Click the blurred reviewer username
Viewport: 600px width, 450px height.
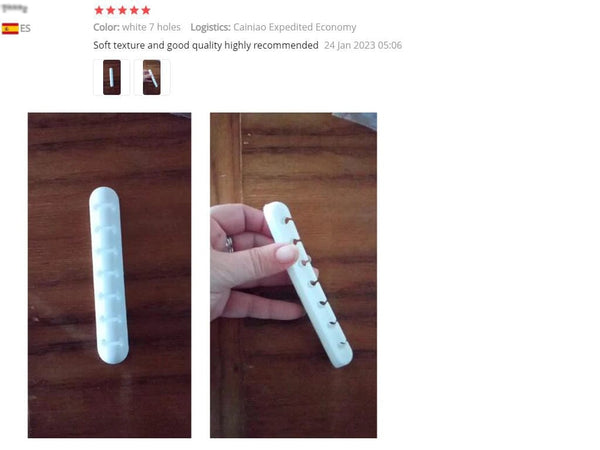coord(15,8)
